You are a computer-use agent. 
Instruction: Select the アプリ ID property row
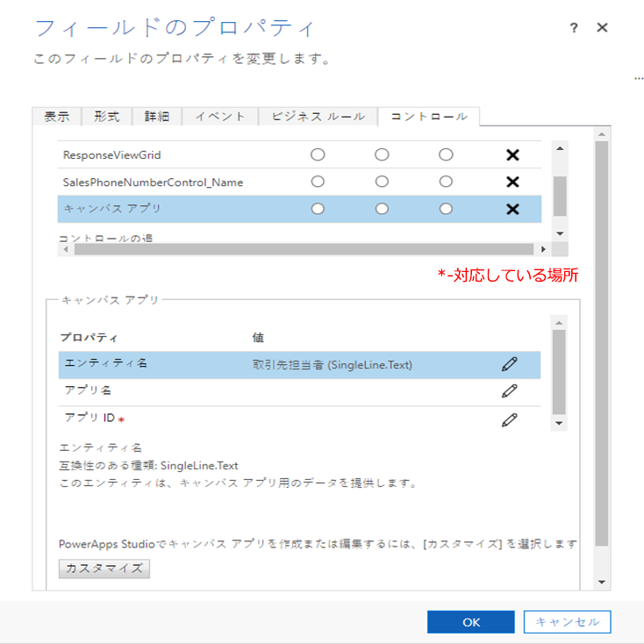coord(299,419)
